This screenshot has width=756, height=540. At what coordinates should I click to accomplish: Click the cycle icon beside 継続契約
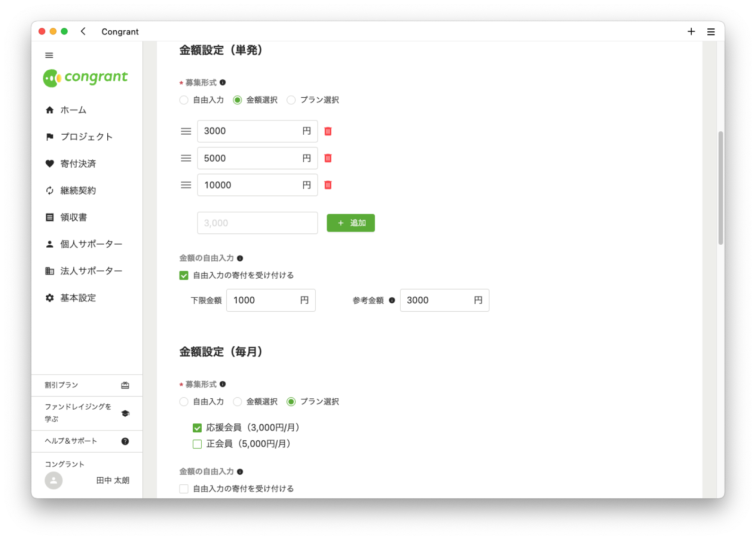click(50, 190)
